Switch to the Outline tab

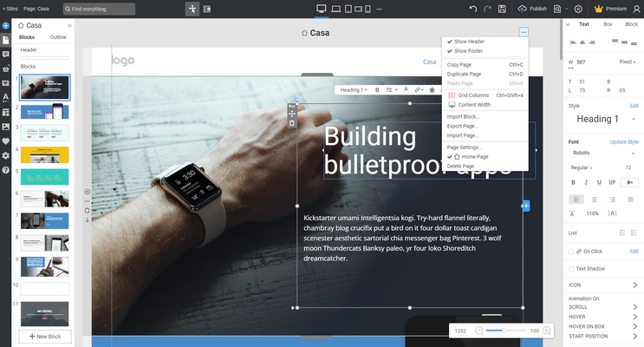tap(58, 37)
